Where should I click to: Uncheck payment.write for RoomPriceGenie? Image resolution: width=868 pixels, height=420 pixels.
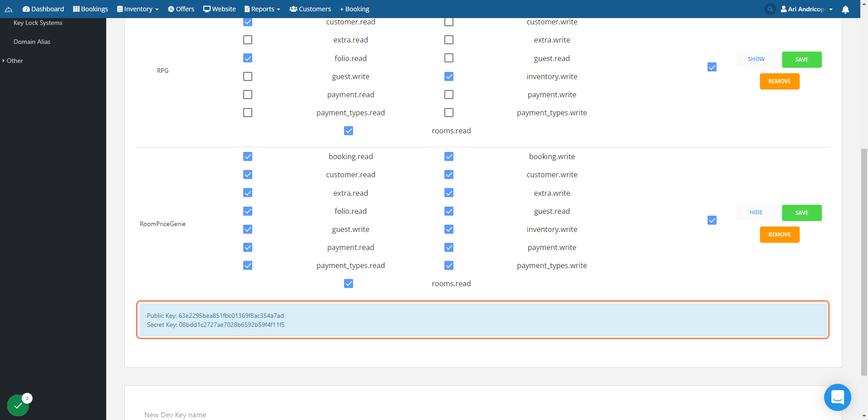[449, 247]
